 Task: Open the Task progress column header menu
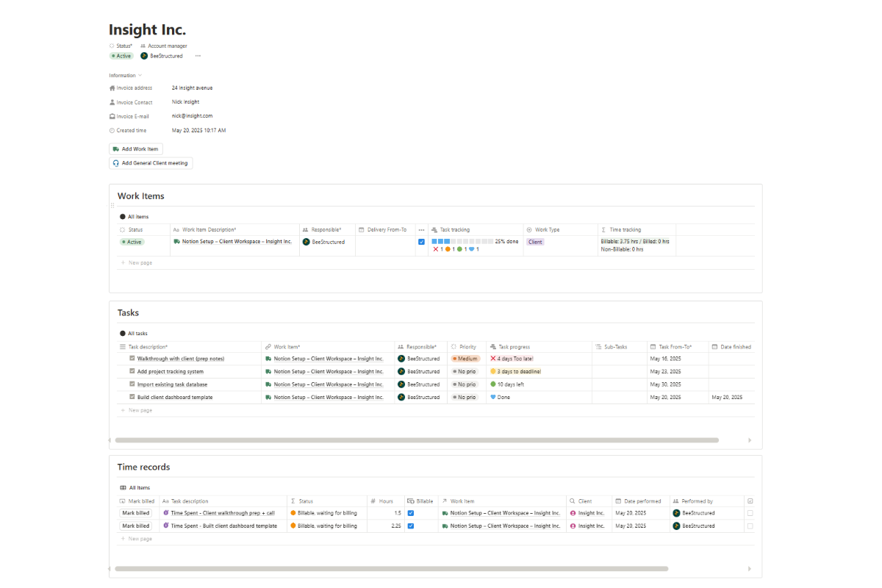(539, 346)
